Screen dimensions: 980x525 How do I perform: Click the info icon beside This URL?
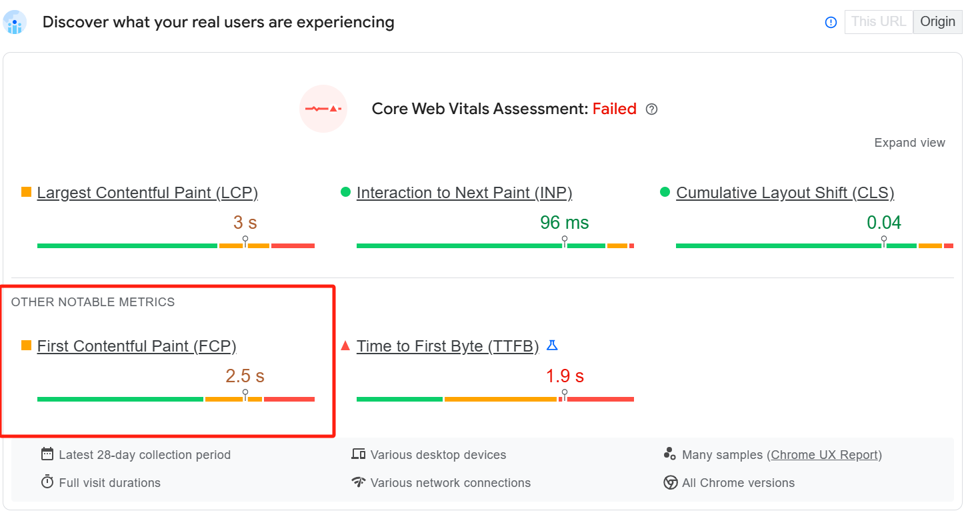tap(831, 22)
